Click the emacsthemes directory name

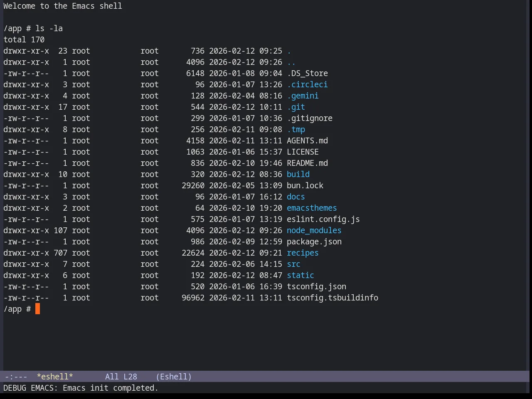pyautogui.click(x=312, y=208)
